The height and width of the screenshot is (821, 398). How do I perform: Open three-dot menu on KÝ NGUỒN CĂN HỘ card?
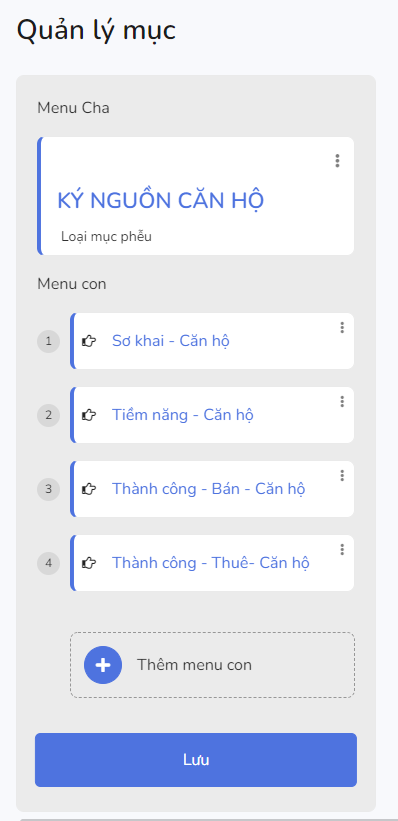tap(337, 161)
